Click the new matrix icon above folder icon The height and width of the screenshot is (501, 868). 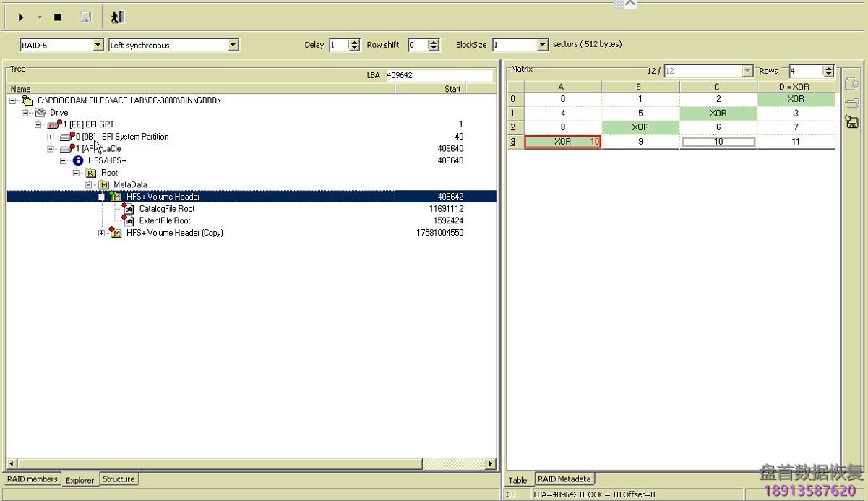pyautogui.click(x=851, y=83)
